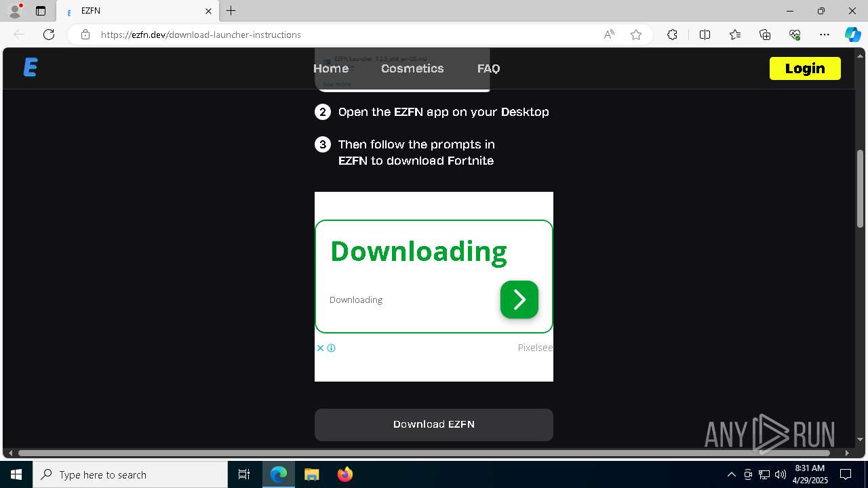Screen dimensions: 868x488
Task: Open volume icon in system tray
Action: 781,474
